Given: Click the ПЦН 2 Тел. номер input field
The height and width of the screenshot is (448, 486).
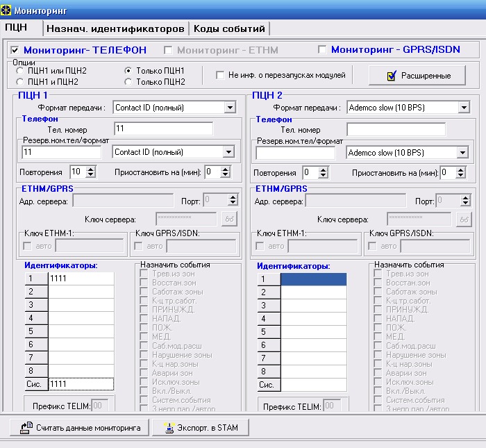Looking at the screenshot, I should (396, 129).
